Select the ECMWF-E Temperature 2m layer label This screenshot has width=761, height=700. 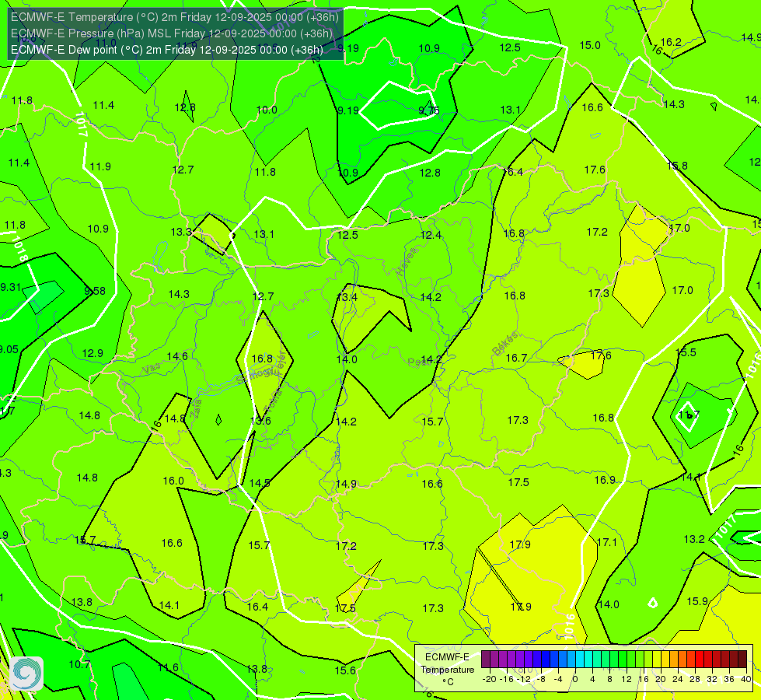174,17
